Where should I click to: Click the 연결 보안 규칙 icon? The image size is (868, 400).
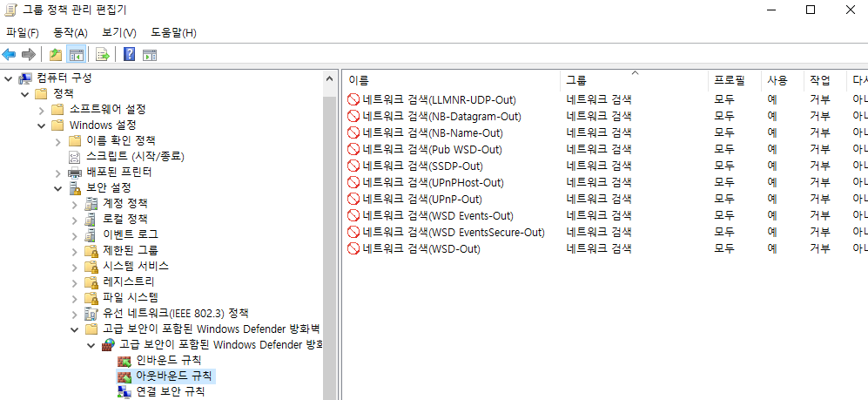[124, 391]
